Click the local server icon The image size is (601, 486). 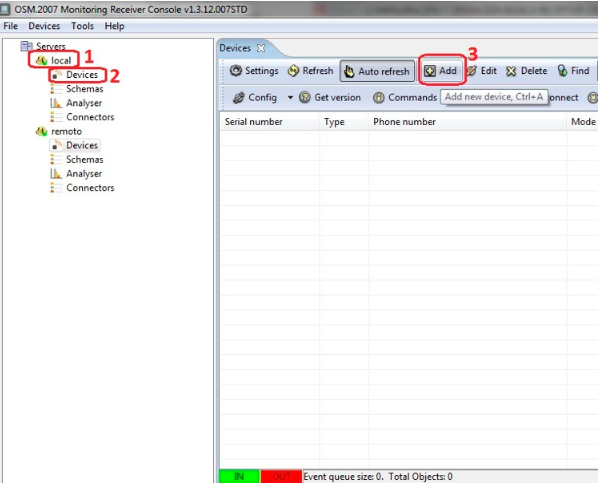tap(41, 61)
